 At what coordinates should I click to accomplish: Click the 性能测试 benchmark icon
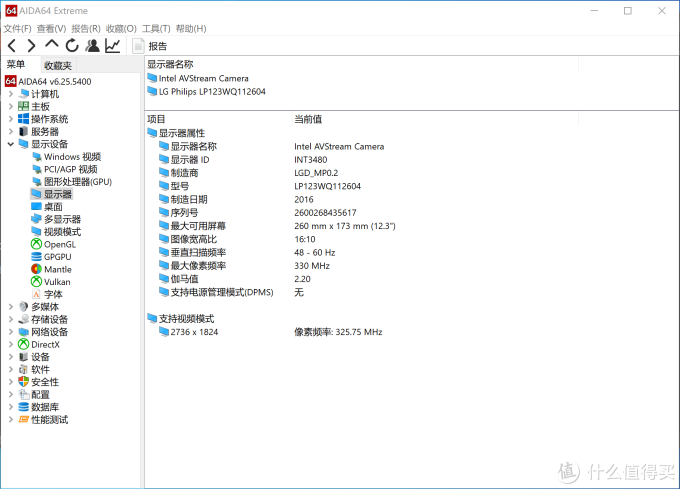click(x=23, y=420)
